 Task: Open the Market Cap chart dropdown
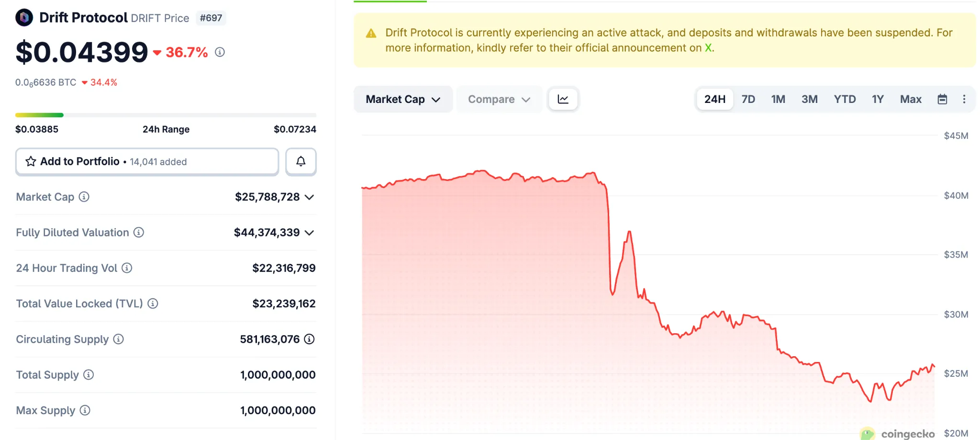(x=403, y=99)
